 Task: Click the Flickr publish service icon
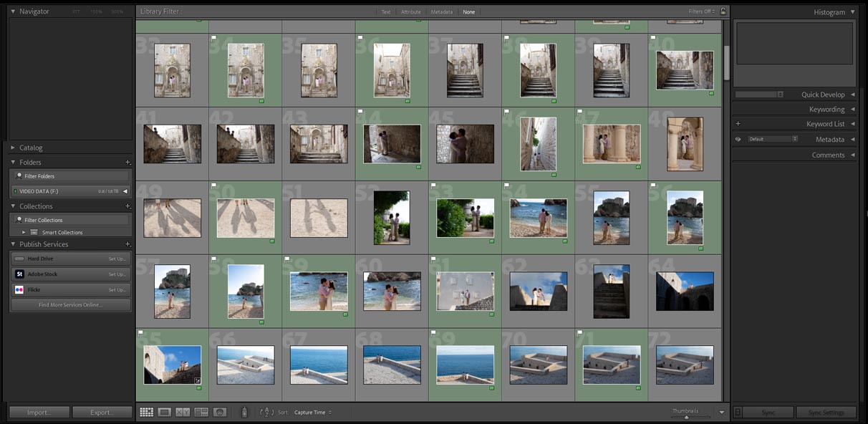[19, 289]
